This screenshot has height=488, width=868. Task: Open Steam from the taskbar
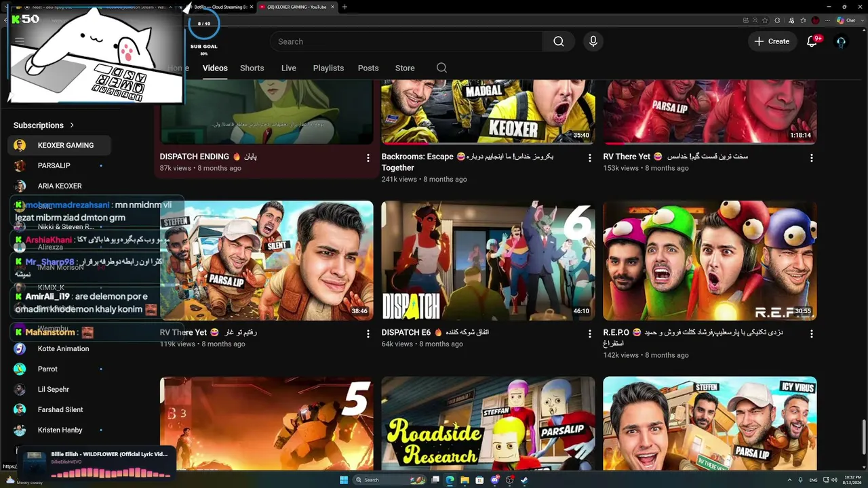click(x=524, y=480)
